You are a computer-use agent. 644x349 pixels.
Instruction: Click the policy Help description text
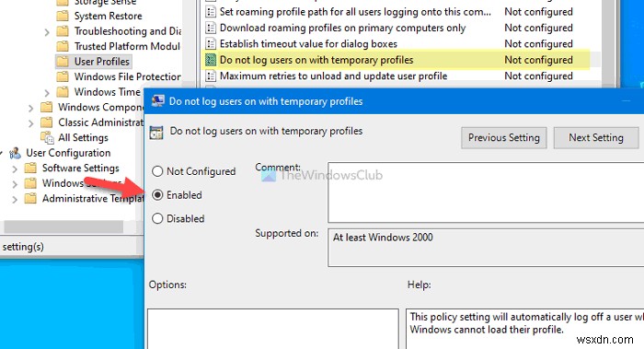click(x=526, y=323)
